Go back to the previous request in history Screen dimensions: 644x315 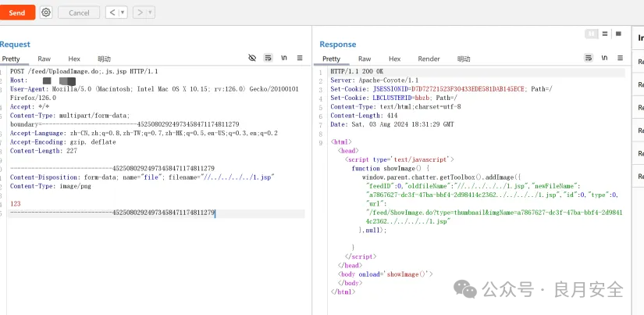[112, 13]
